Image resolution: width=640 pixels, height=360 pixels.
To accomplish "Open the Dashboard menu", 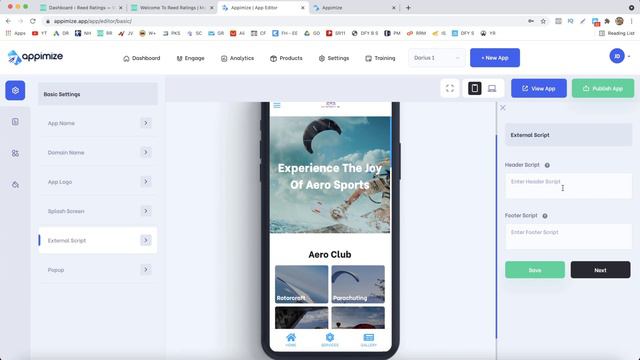I will click(x=142, y=58).
